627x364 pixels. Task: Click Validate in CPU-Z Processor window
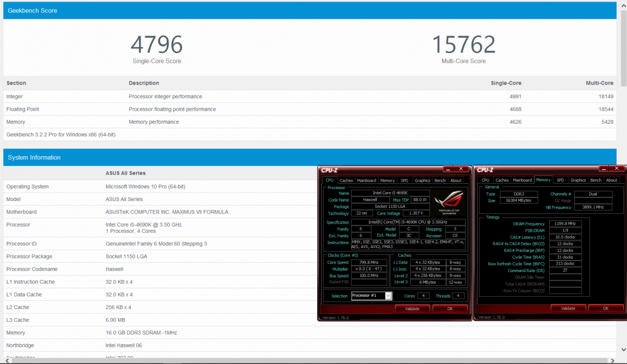click(x=412, y=309)
